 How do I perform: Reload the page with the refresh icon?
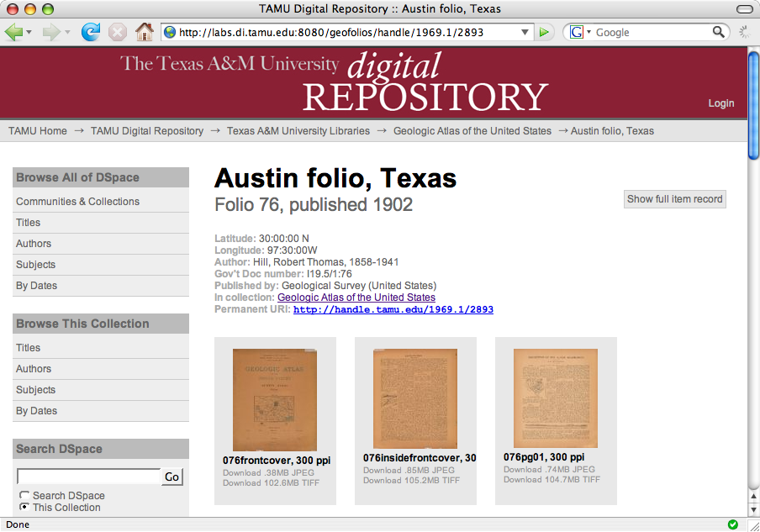[90, 32]
